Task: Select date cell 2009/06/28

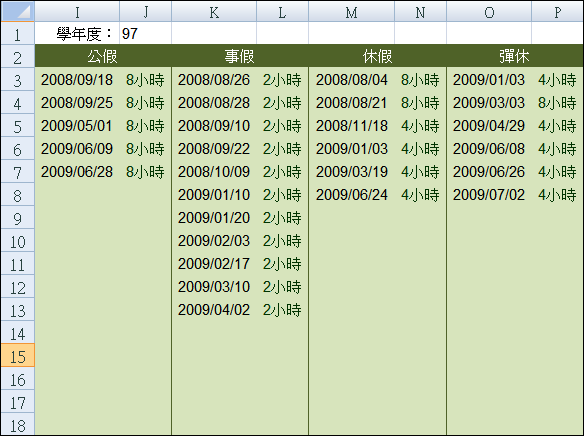Action: [x=77, y=172]
